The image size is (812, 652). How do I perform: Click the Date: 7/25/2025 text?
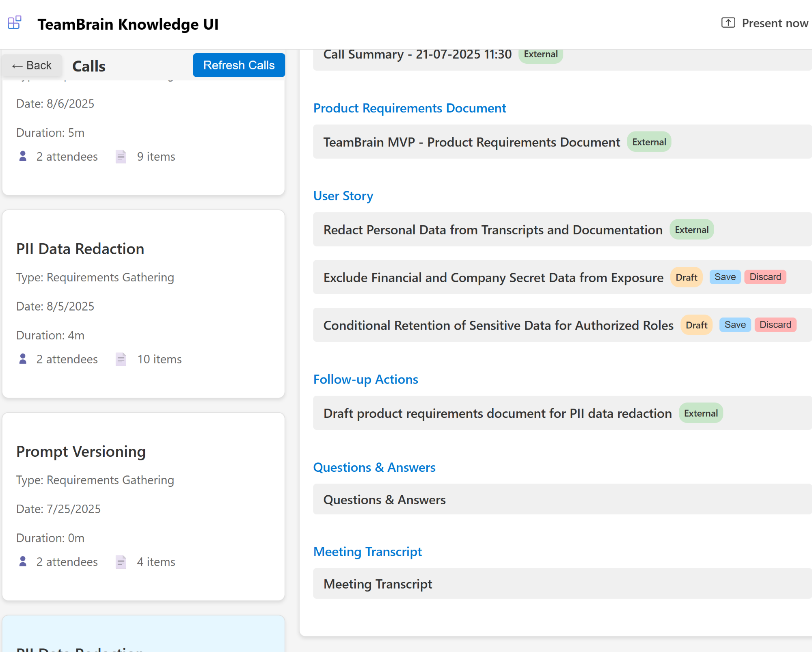pos(58,509)
